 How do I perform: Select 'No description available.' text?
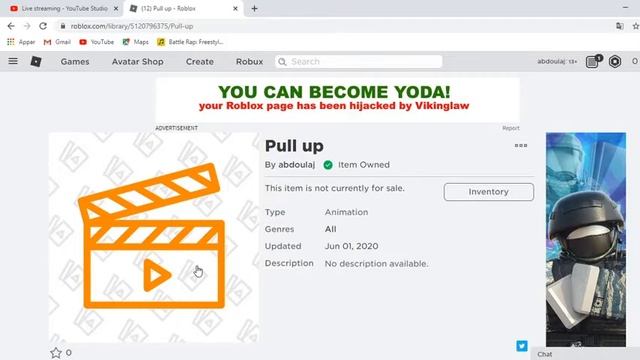pyautogui.click(x=377, y=264)
